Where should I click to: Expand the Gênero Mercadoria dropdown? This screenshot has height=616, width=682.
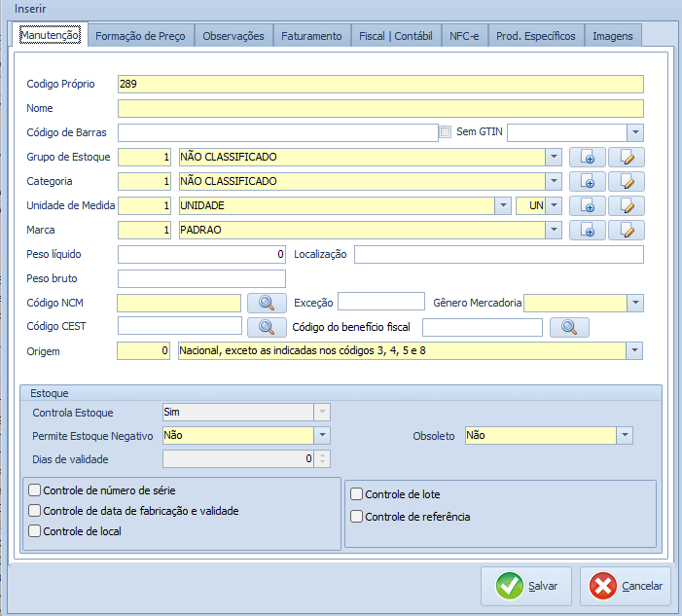pyautogui.click(x=634, y=303)
